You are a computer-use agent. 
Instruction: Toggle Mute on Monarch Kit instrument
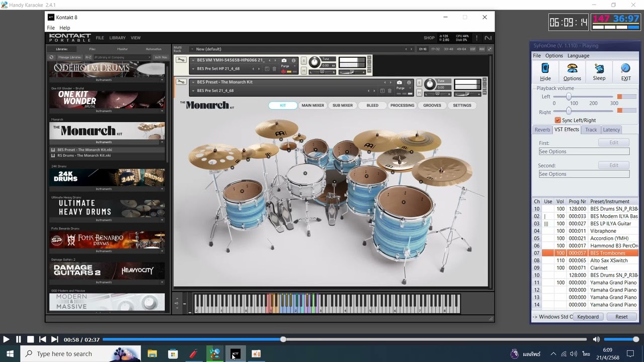pos(419,92)
